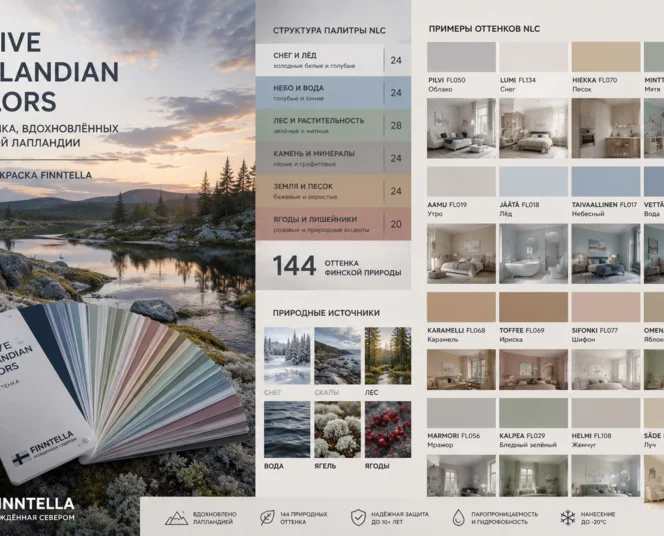Screen dimensions: 664x536
Task: View the room photo under KARAMELLI FL068
Action: coord(461,369)
